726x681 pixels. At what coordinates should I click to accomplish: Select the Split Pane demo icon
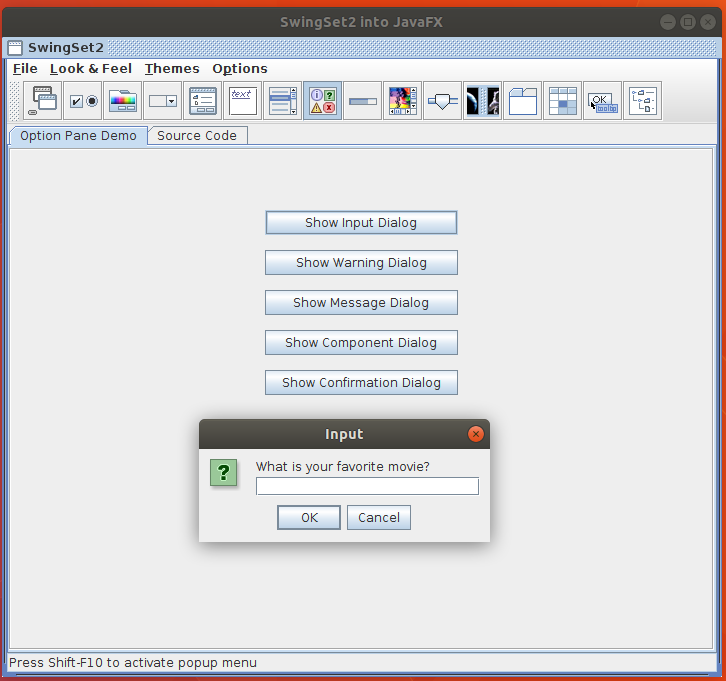point(483,101)
